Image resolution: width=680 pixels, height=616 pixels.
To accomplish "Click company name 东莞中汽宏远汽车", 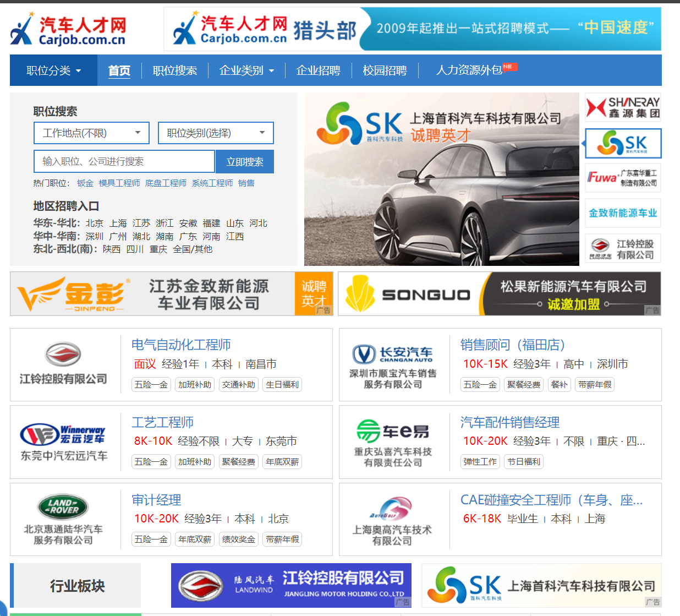I will tap(64, 456).
